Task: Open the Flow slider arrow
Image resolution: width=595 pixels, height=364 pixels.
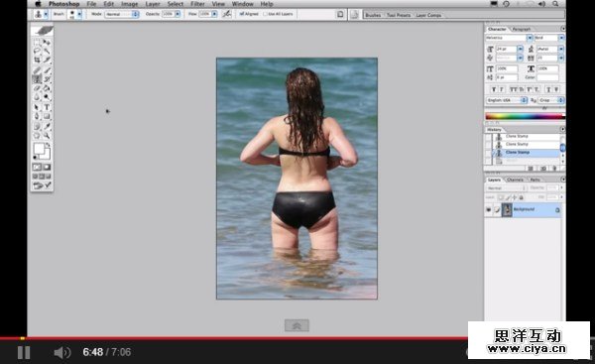Action: 214,14
